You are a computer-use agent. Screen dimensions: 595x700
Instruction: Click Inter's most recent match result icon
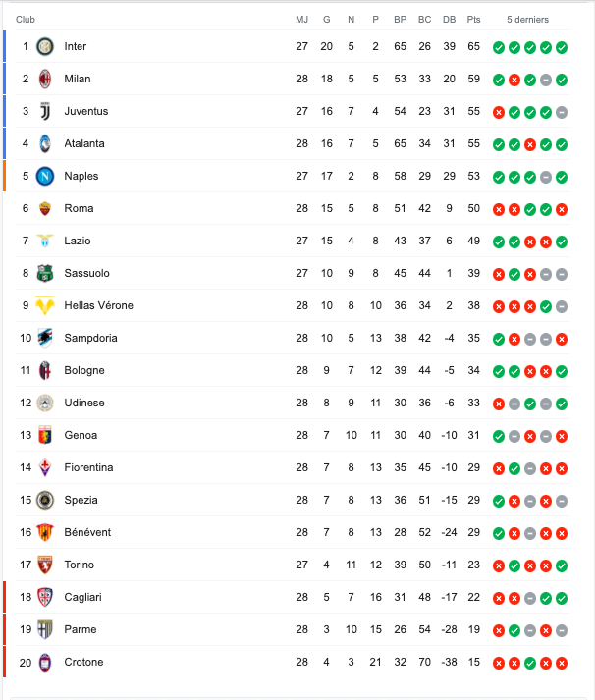click(x=562, y=47)
